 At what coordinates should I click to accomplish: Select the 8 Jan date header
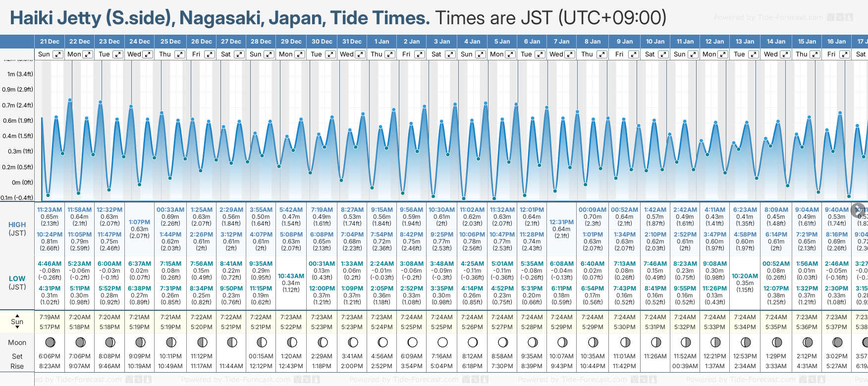tap(593, 42)
